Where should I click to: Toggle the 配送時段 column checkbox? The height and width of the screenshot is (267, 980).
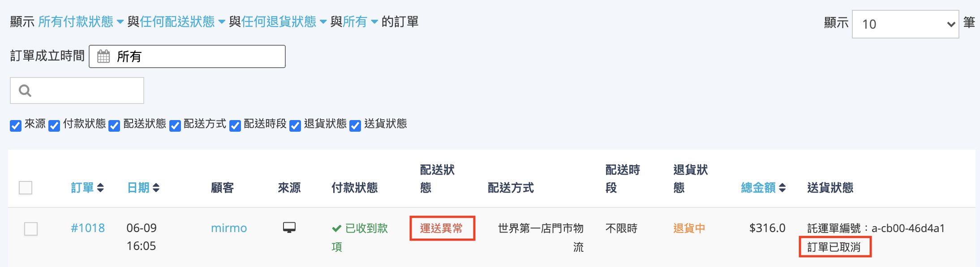pos(235,125)
